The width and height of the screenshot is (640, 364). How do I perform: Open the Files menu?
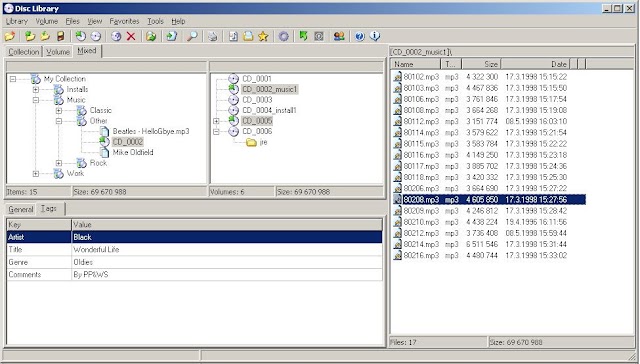click(73, 21)
